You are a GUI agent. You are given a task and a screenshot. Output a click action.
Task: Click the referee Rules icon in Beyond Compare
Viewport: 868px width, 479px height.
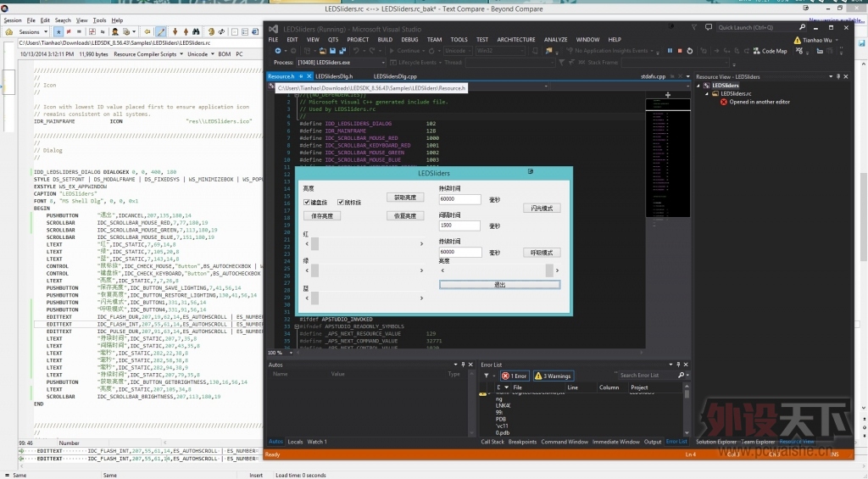[x=115, y=31]
